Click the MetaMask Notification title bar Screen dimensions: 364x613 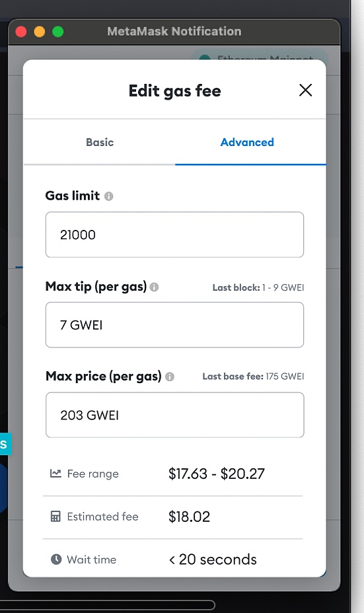pos(174,31)
